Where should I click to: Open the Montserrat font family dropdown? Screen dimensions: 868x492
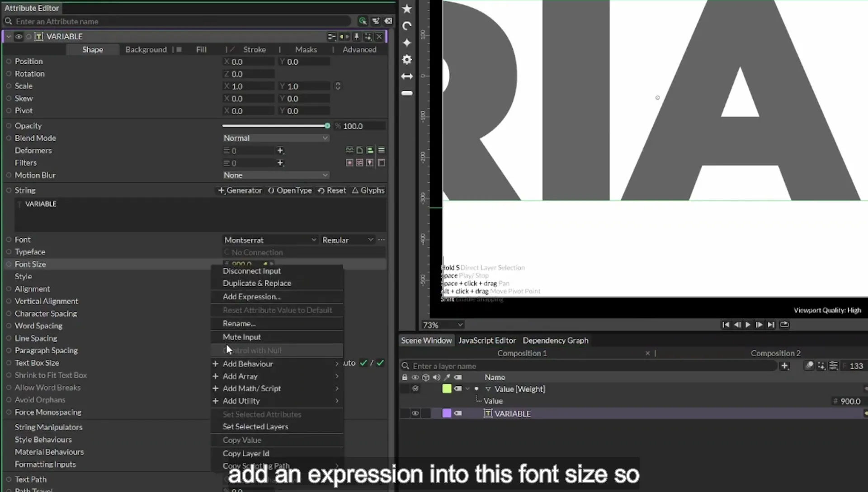coord(270,240)
